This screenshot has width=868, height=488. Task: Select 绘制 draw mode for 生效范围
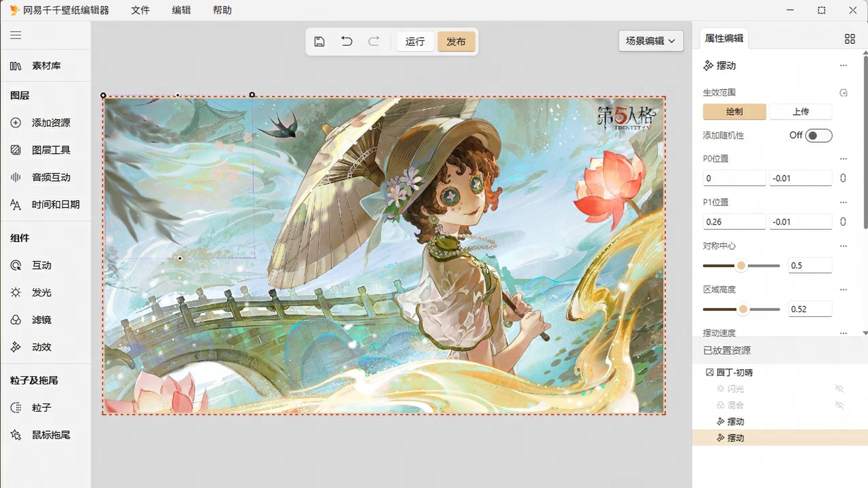pos(734,112)
